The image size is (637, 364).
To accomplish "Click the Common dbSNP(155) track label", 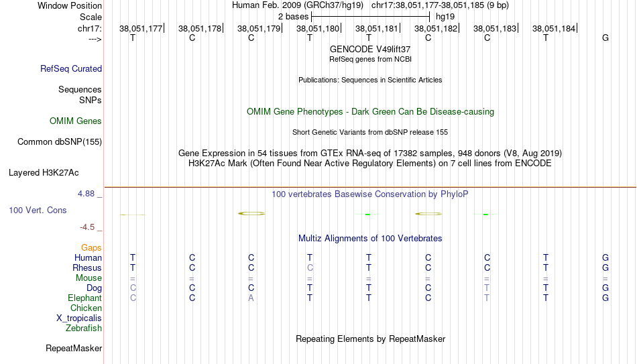I will click(60, 142).
